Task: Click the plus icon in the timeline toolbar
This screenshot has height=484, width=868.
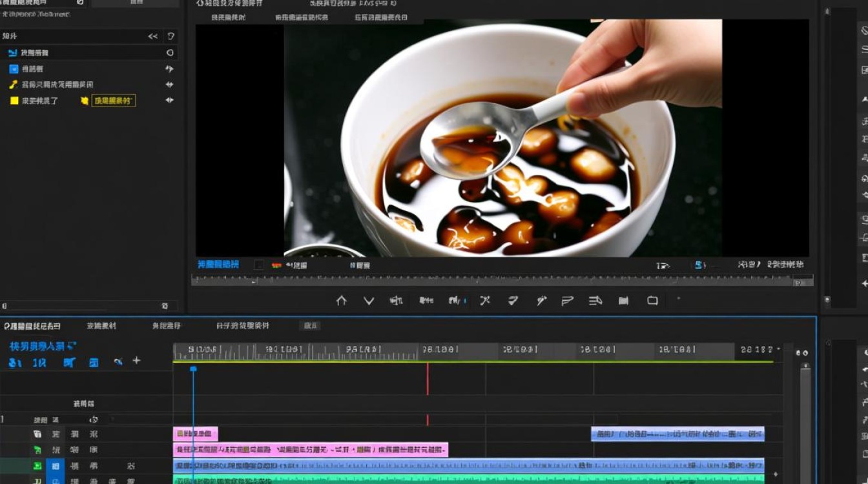Action: click(x=136, y=361)
